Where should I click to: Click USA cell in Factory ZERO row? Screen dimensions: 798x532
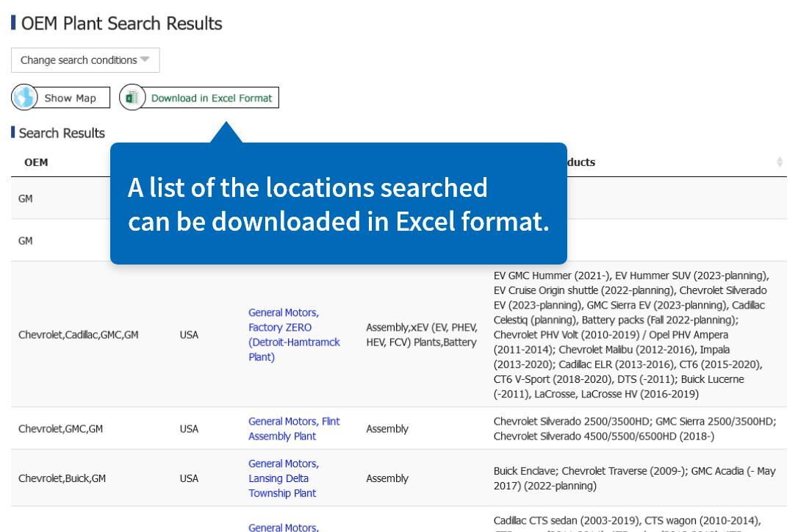(189, 334)
